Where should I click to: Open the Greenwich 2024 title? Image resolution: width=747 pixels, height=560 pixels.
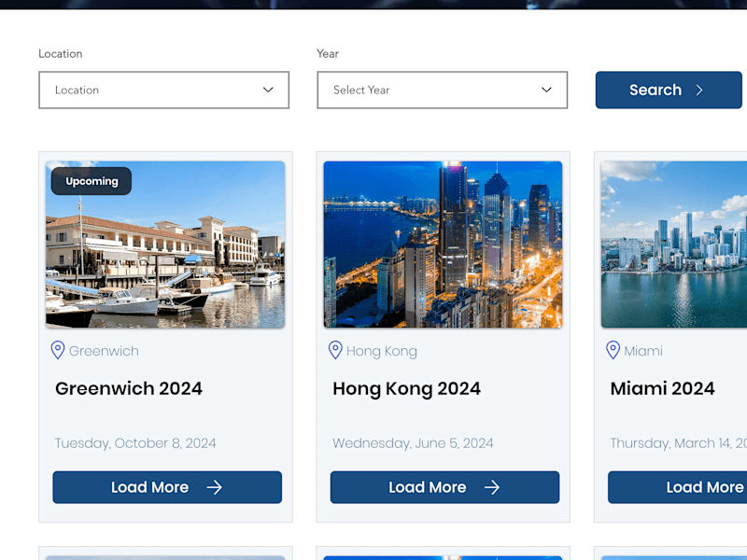coord(129,388)
